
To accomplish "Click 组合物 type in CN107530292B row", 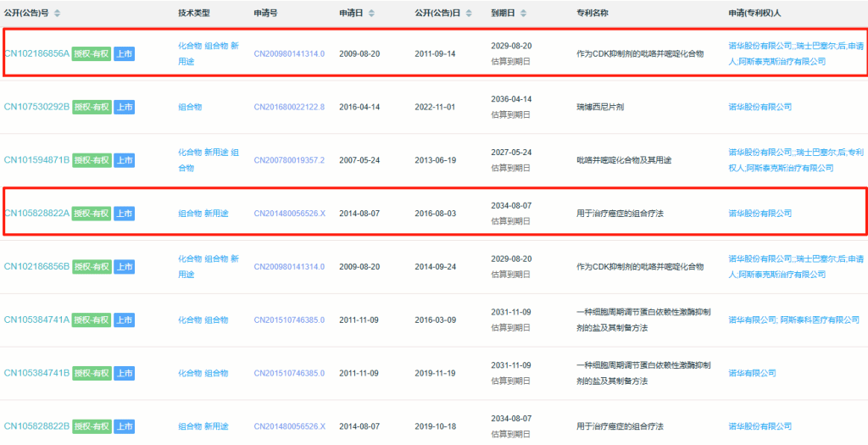I will (190, 107).
